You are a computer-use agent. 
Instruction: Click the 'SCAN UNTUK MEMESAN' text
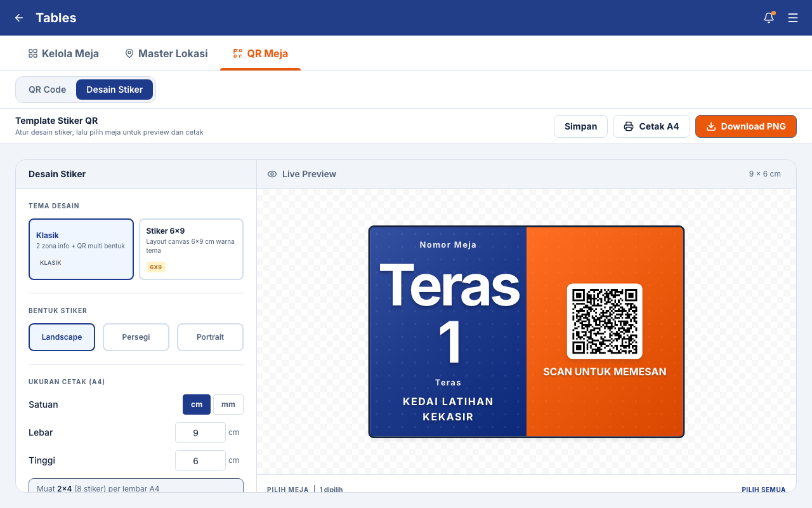[x=605, y=372]
